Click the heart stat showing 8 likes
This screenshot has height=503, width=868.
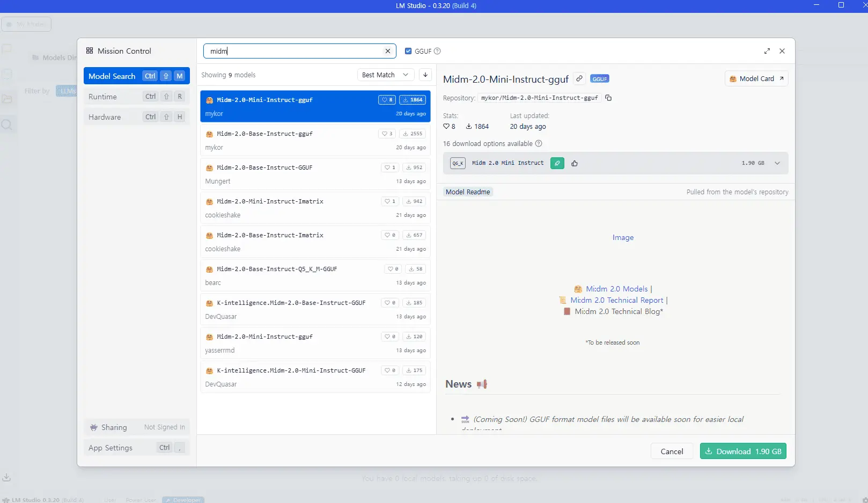click(449, 126)
